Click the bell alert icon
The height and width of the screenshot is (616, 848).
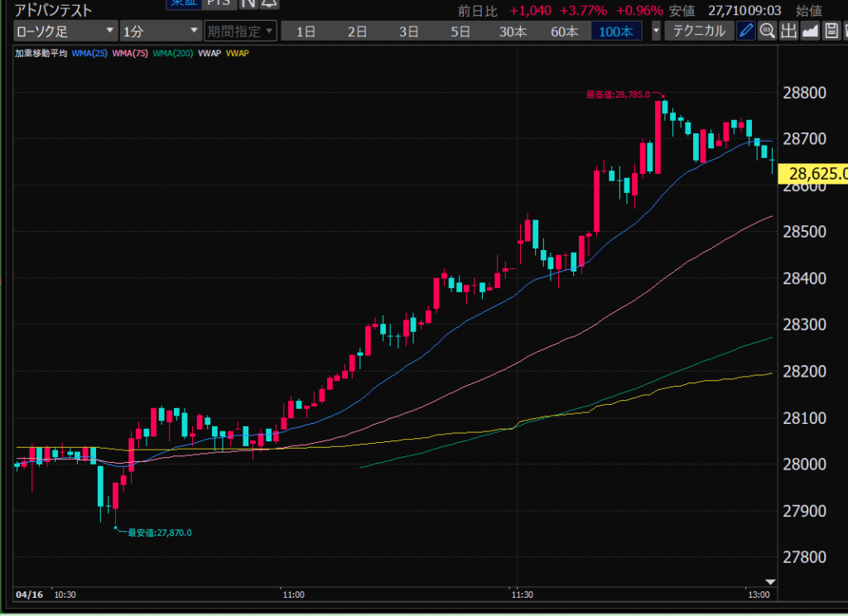pyautogui.click(x=270, y=3)
